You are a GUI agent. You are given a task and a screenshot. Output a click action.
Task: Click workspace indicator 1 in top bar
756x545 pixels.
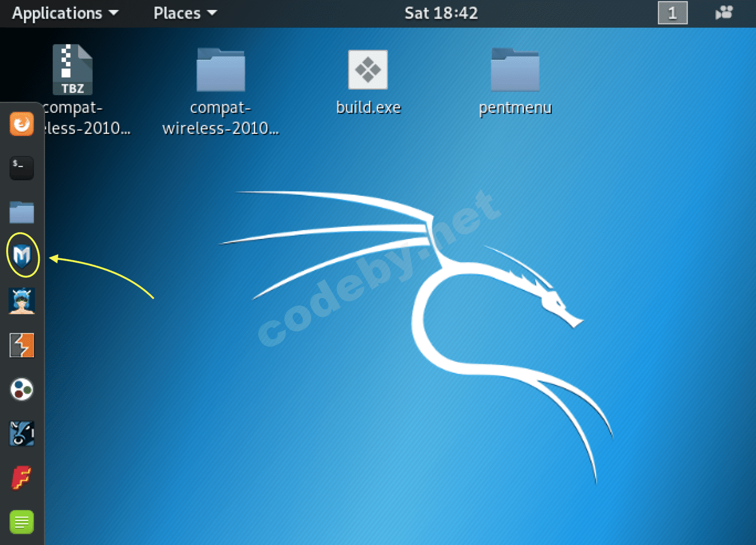coord(672,13)
